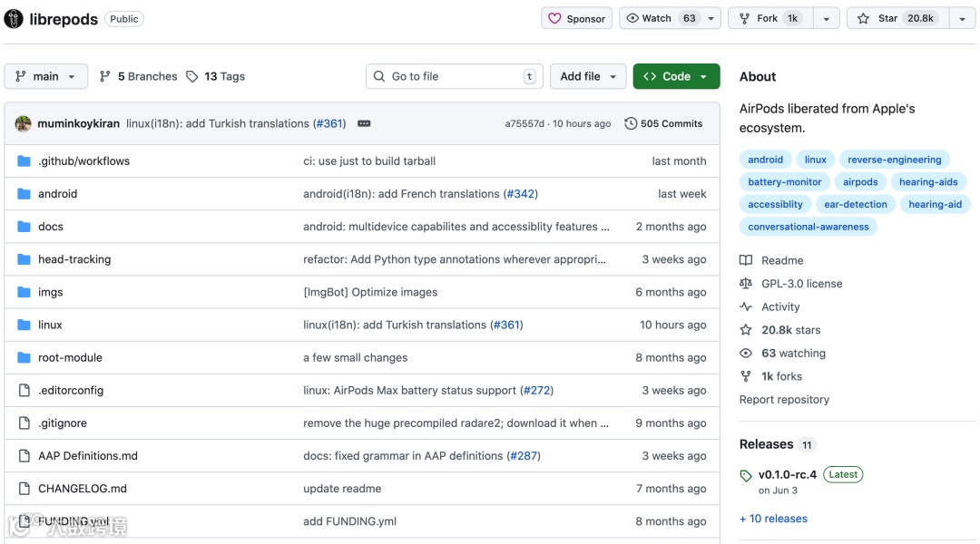980x544 pixels.
Task: Click the branches icon beside 5 Branches
Action: tap(105, 76)
